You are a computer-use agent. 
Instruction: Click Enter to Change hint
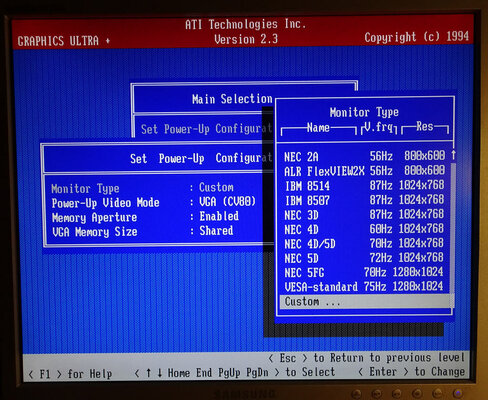pyautogui.click(x=411, y=372)
